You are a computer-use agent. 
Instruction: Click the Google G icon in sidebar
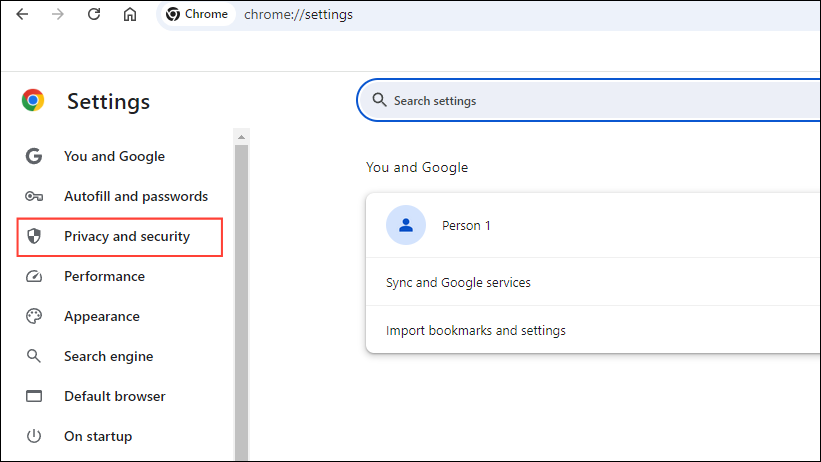(x=34, y=156)
